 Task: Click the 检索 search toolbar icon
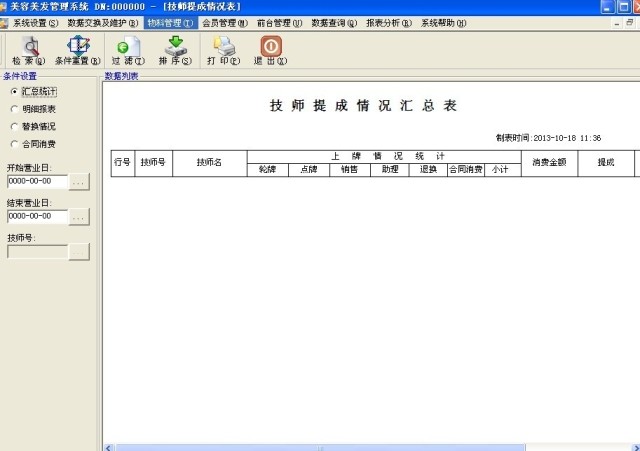29,47
